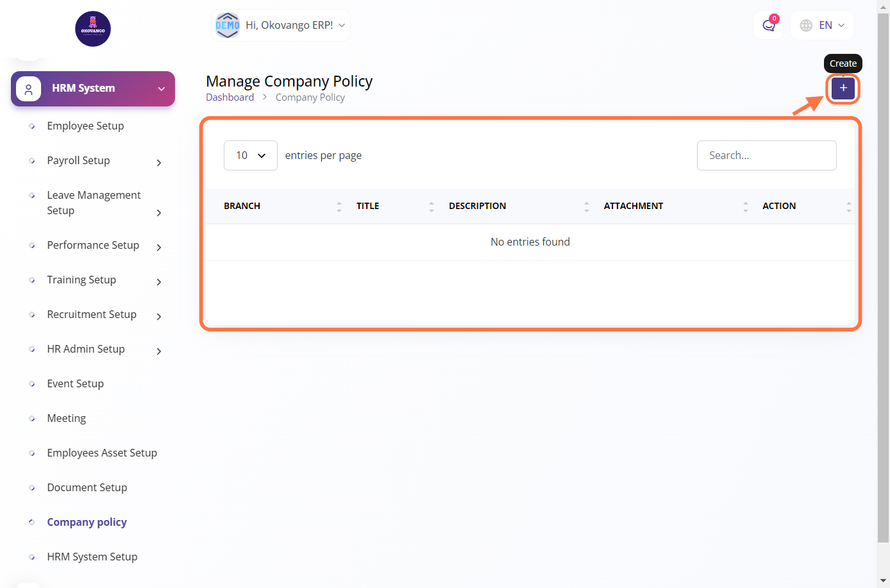This screenshot has height=588, width=890.
Task: Open the entries per page dropdown
Action: pos(250,156)
